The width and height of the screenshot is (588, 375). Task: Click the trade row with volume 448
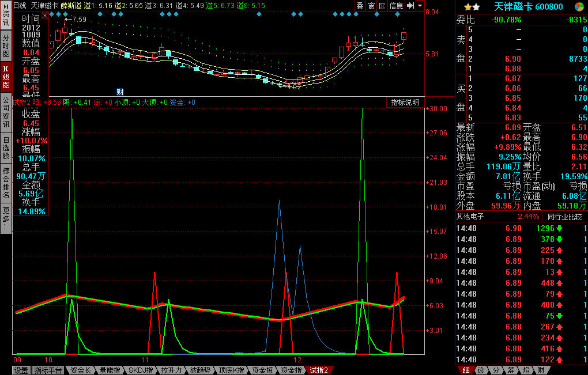522,283
